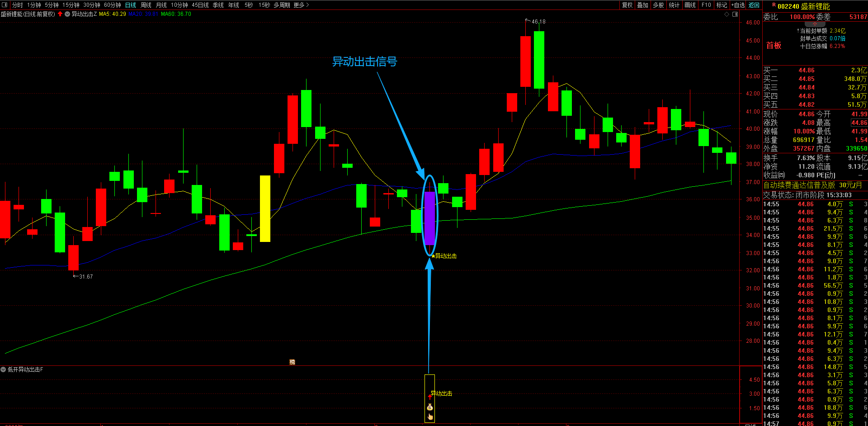Open the 复权 adjustment options

click(x=627, y=5)
